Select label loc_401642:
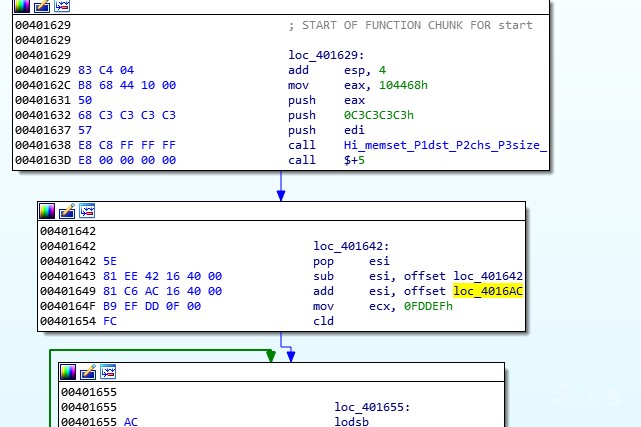Image resolution: width=641 pixels, height=427 pixels. pyautogui.click(x=351, y=246)
